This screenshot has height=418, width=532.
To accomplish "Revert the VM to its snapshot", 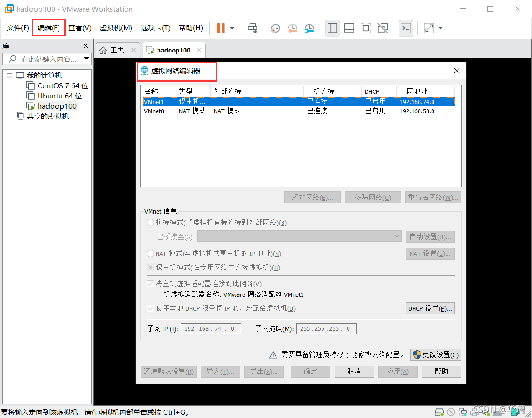I will (292, 28).
